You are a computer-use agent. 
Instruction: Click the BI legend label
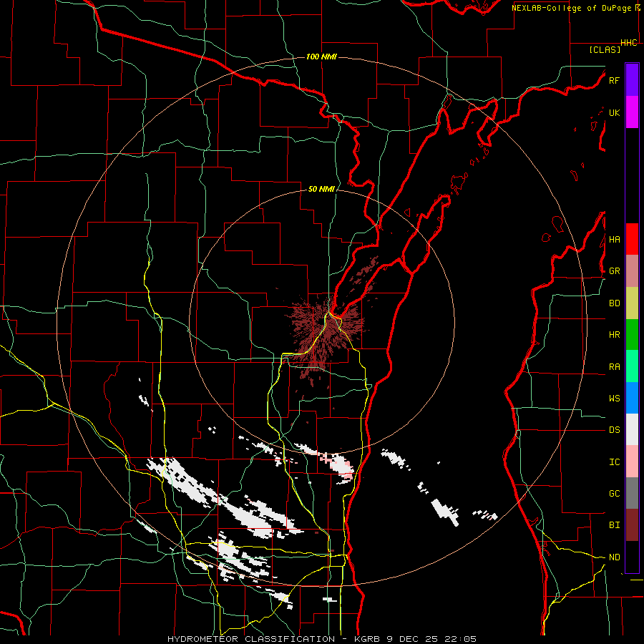pyautogui.click(x=614, y=525)
